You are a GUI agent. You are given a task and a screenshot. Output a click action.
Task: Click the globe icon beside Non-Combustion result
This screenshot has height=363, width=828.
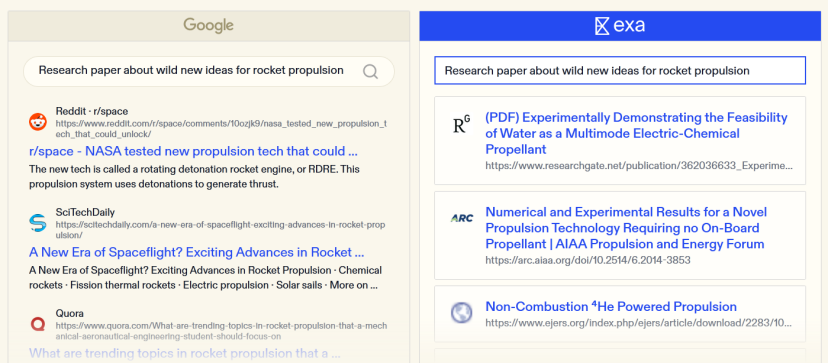coord(462,313)
